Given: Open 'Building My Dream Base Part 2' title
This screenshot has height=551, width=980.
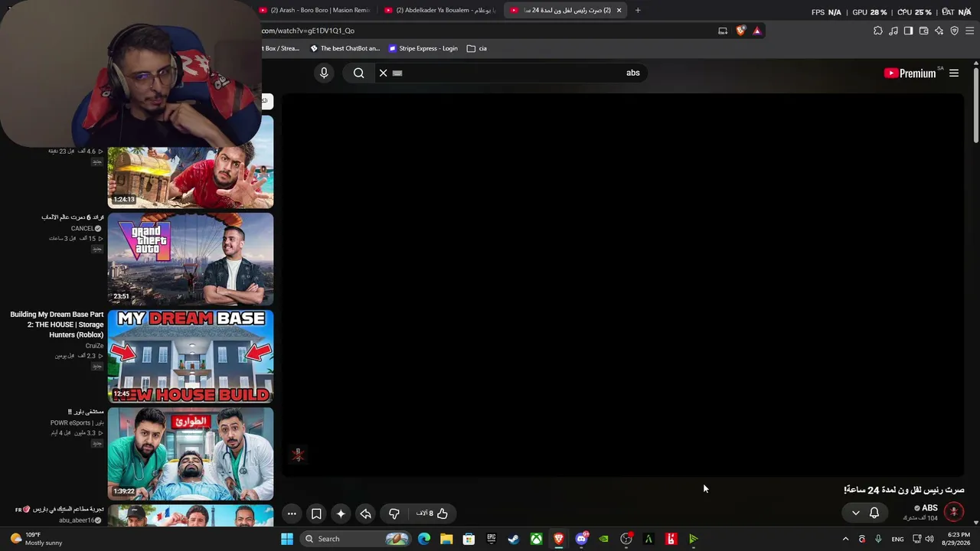Looking at the screenshot, I should (57, 324).
